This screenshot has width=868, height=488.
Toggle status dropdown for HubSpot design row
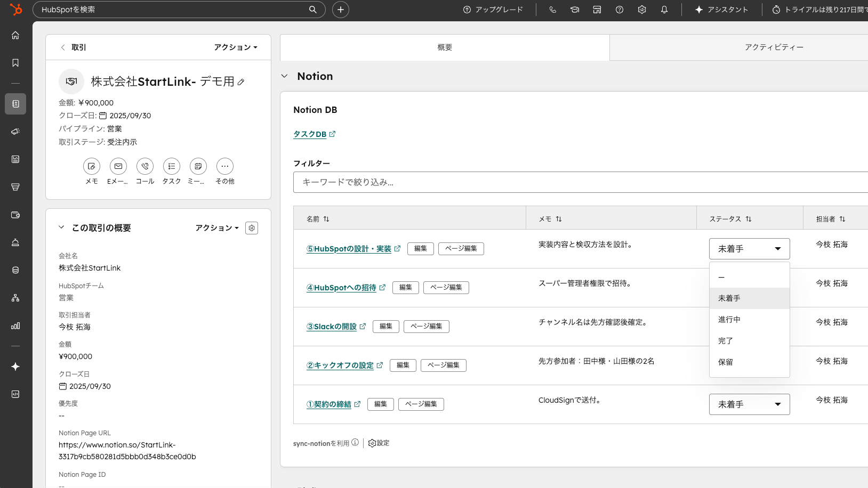[x=750, y=249]
